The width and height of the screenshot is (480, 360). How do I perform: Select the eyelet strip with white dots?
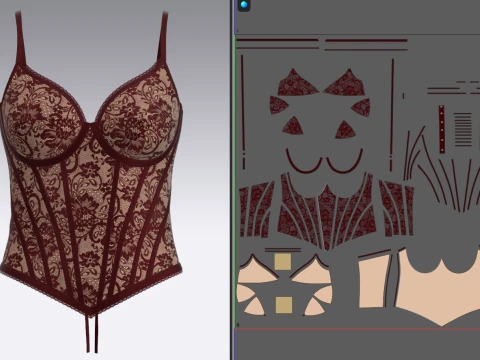pos(442,129)
